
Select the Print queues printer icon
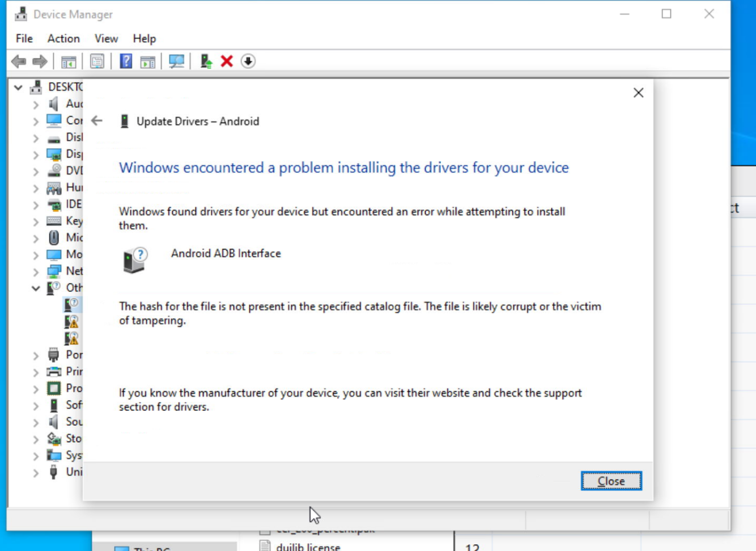(54, 372)
